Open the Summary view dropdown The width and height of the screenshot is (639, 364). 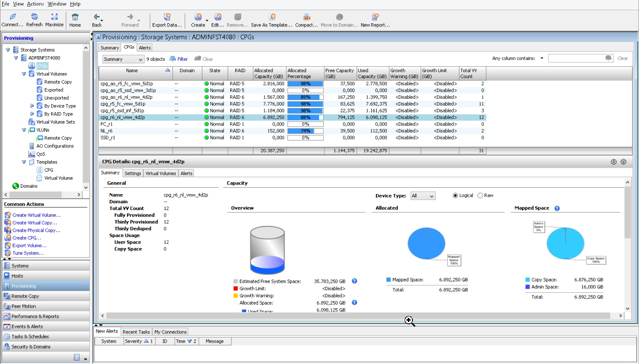click(123, 59)
